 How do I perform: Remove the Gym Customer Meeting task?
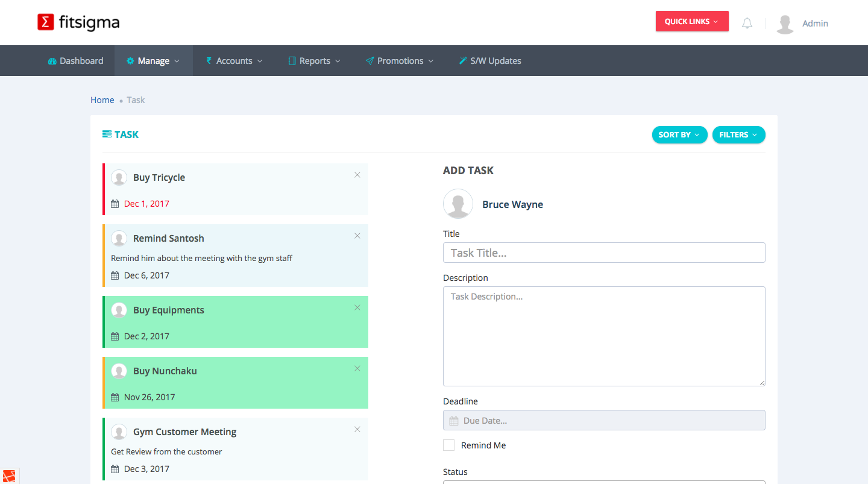(x=357, y=429)
